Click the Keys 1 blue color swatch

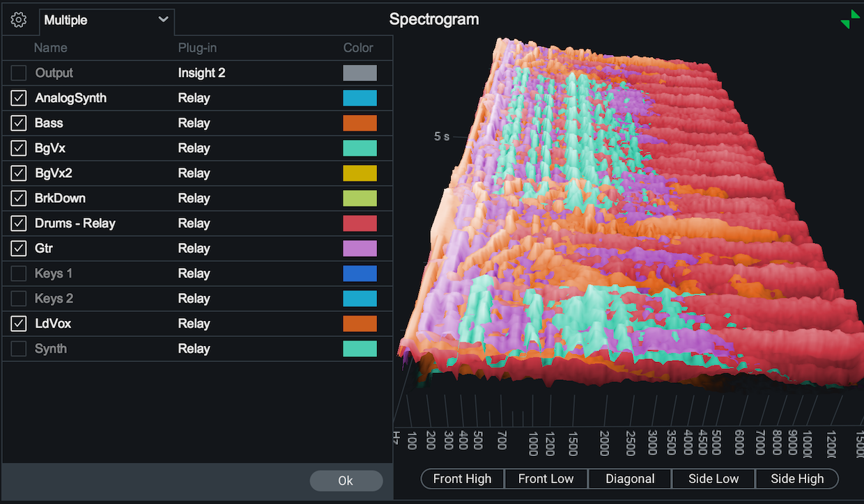[360, 274]
